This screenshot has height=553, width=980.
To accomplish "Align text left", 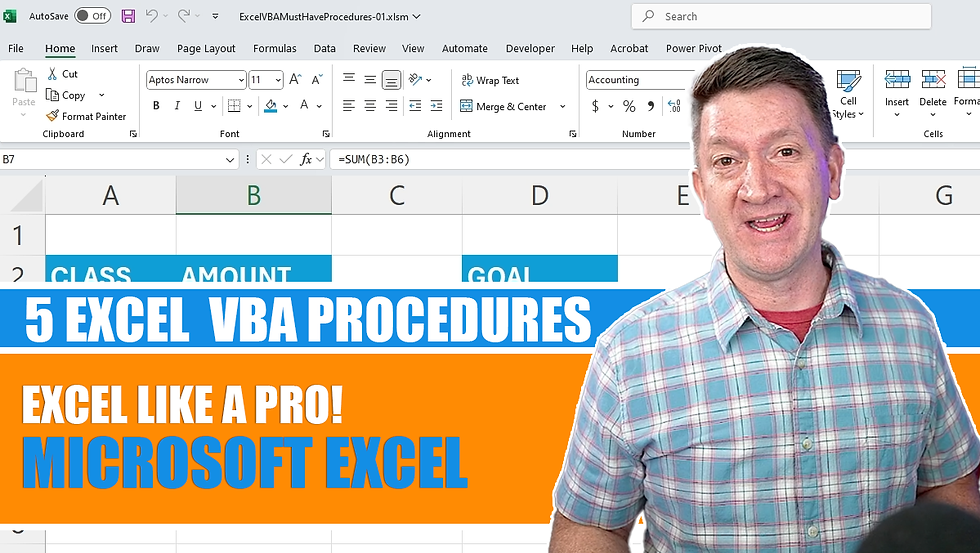I will pos(349,106).
